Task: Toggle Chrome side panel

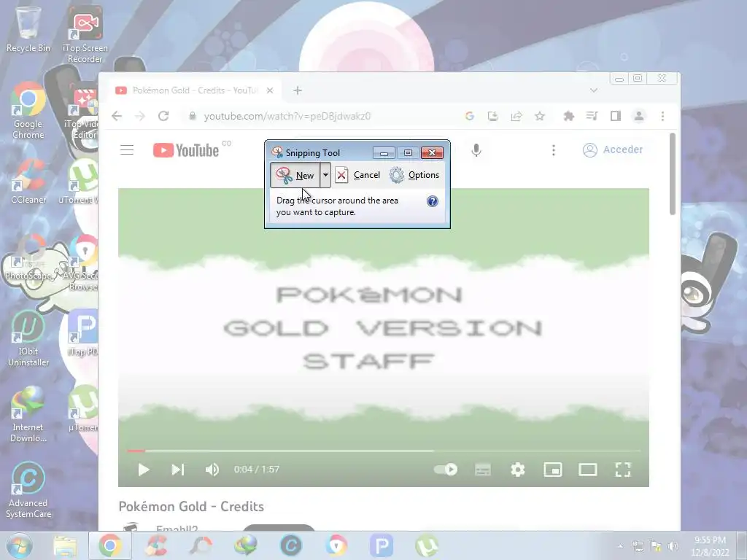Action: pos(616,116)
